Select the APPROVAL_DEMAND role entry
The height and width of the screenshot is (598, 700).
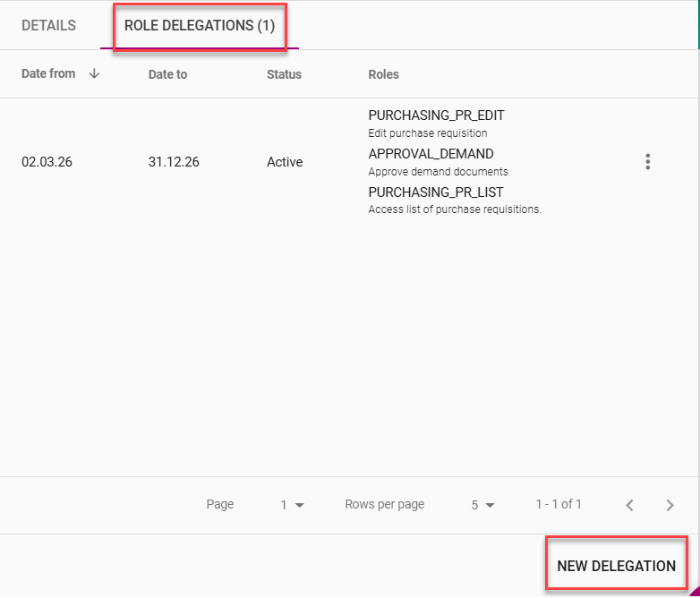(x=431, y=154)
